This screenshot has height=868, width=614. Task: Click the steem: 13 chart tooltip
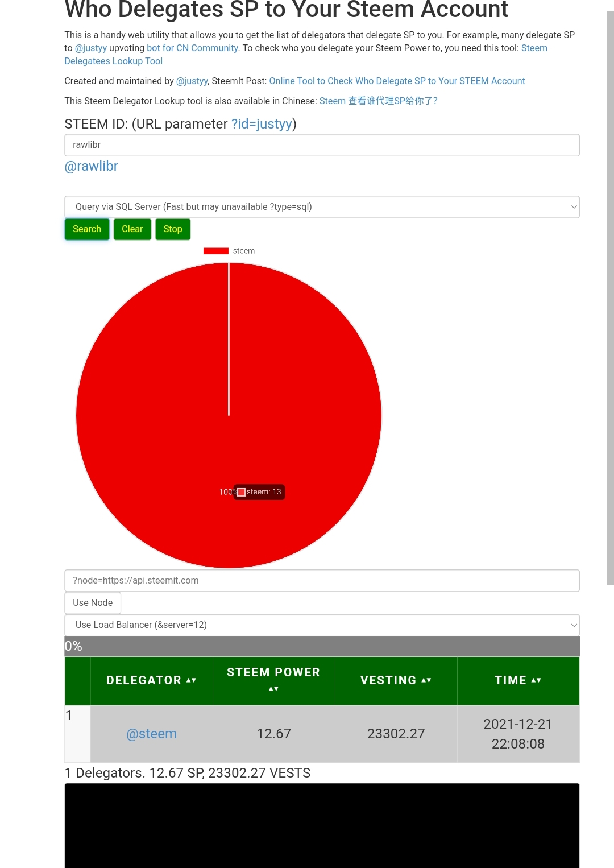[x=260, y=492]
